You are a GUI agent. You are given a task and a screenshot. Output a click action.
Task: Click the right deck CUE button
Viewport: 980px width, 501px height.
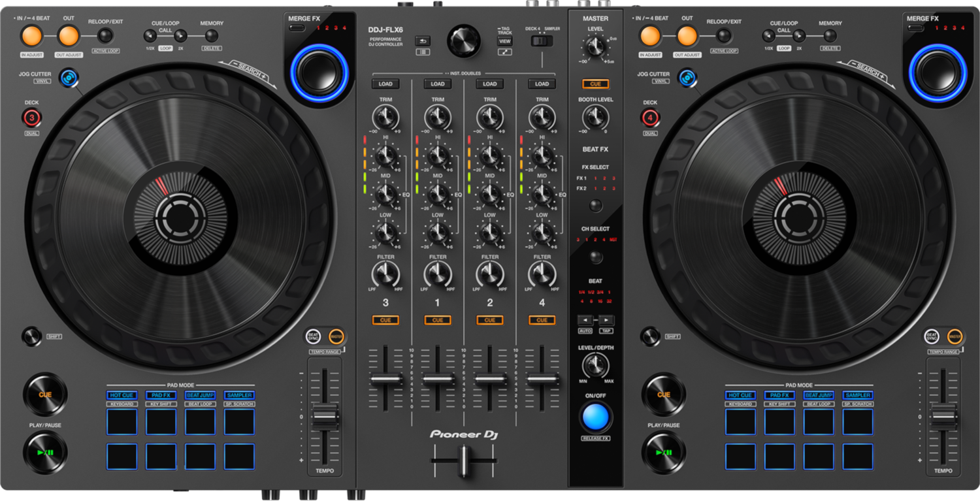(664, 395)
